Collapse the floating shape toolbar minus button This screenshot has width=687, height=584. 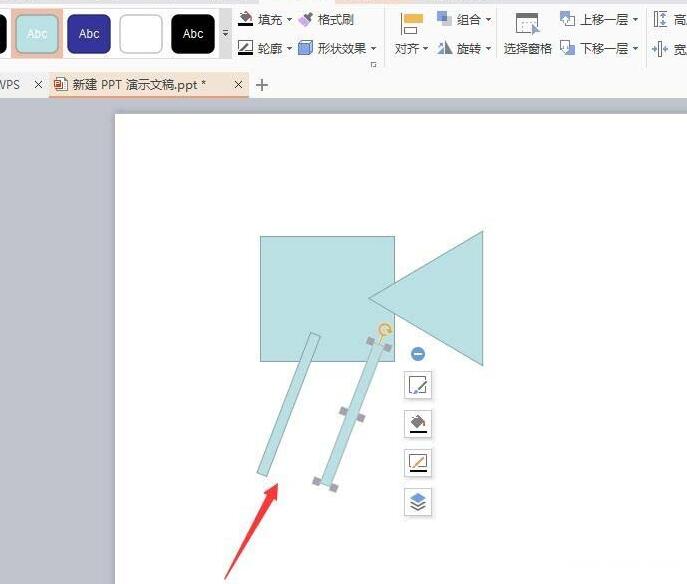tap(418, 354)
